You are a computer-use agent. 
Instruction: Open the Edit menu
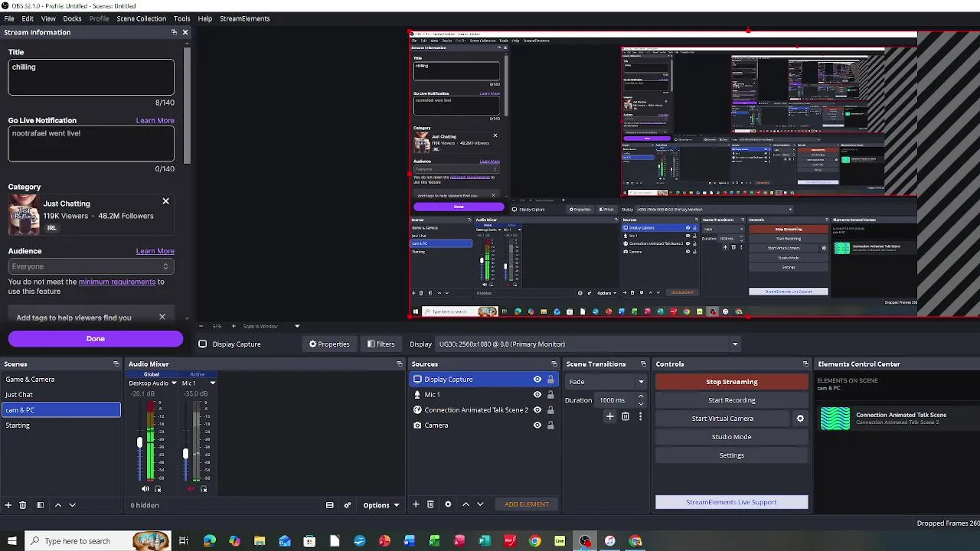tap(28, 18)
